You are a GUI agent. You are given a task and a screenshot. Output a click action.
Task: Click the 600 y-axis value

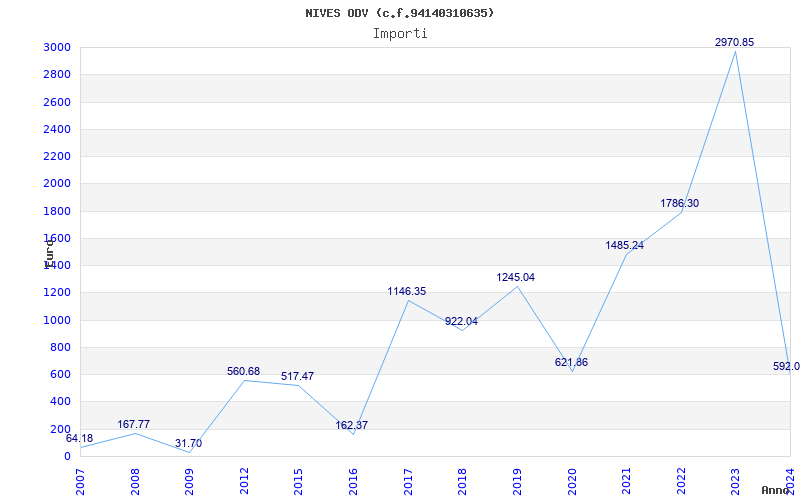[x=60, y=374]
